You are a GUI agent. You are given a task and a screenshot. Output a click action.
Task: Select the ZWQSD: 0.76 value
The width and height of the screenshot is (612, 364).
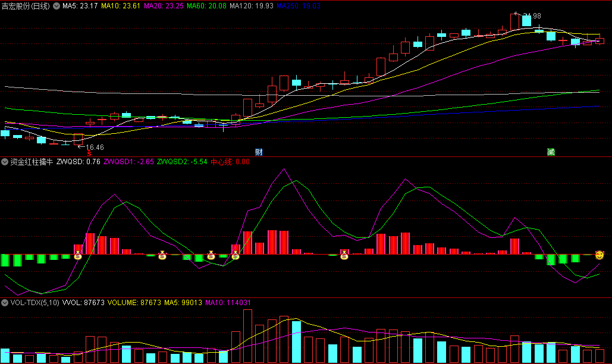pos(79,162)
